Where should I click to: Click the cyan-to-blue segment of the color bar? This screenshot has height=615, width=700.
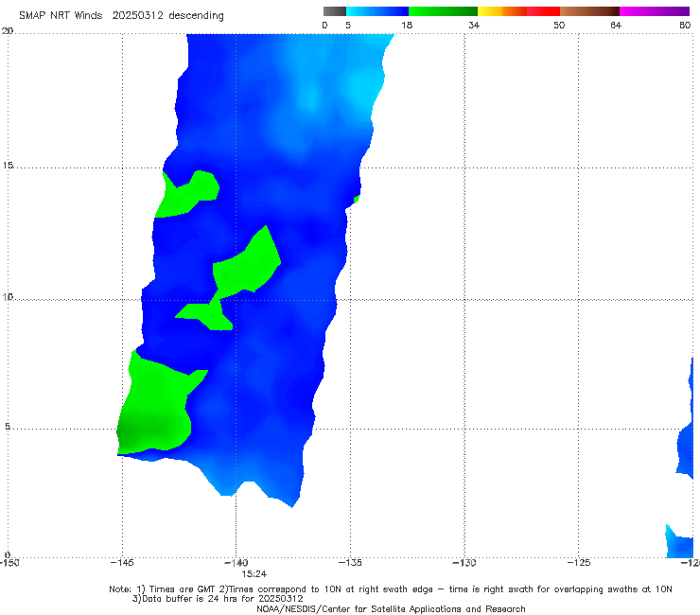point(377,11)
